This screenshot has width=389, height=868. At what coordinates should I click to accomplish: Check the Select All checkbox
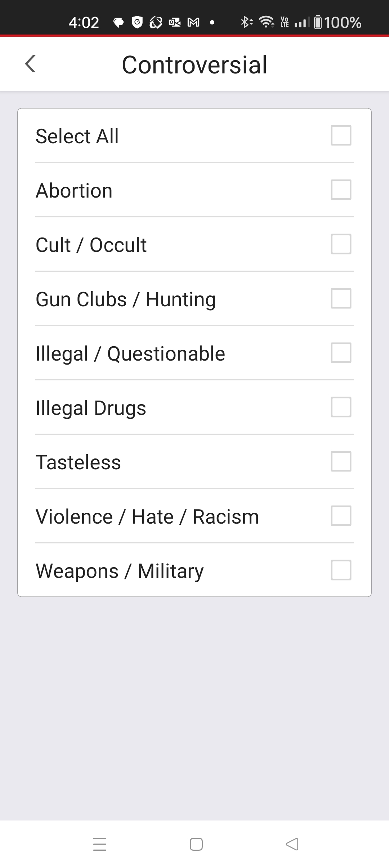pyautogui.click(x=341, y=135)
